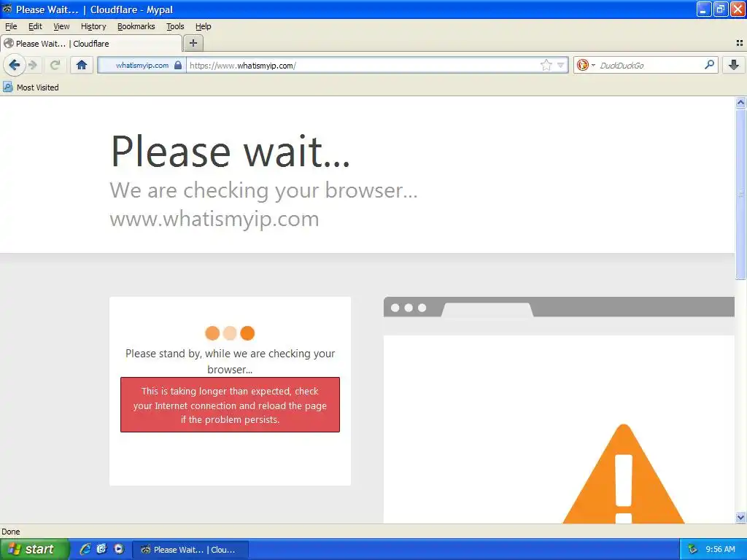The width and height of the screenshot is (747, 560).
Task: Click the vertical scrollbar thumb
Action: tap(740, 194)
